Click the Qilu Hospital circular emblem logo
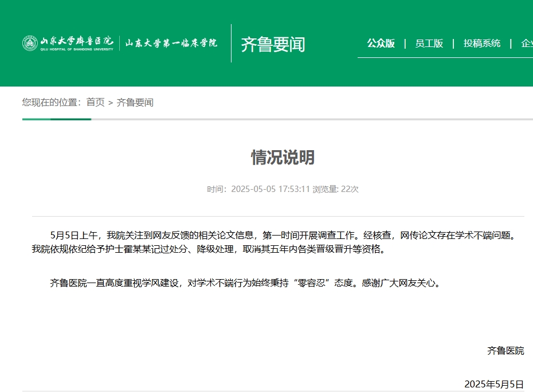Screen dimensions: 533x392 point(30,43)
